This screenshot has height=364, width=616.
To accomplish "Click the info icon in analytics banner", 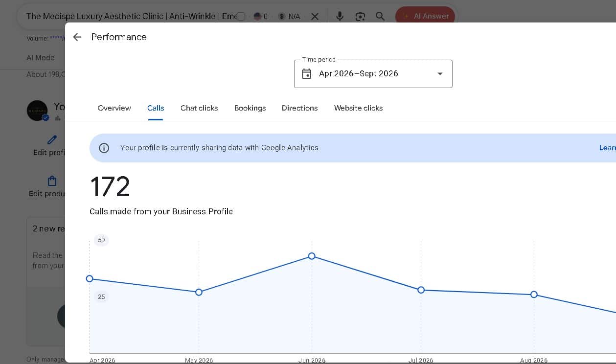I will 104,148.
